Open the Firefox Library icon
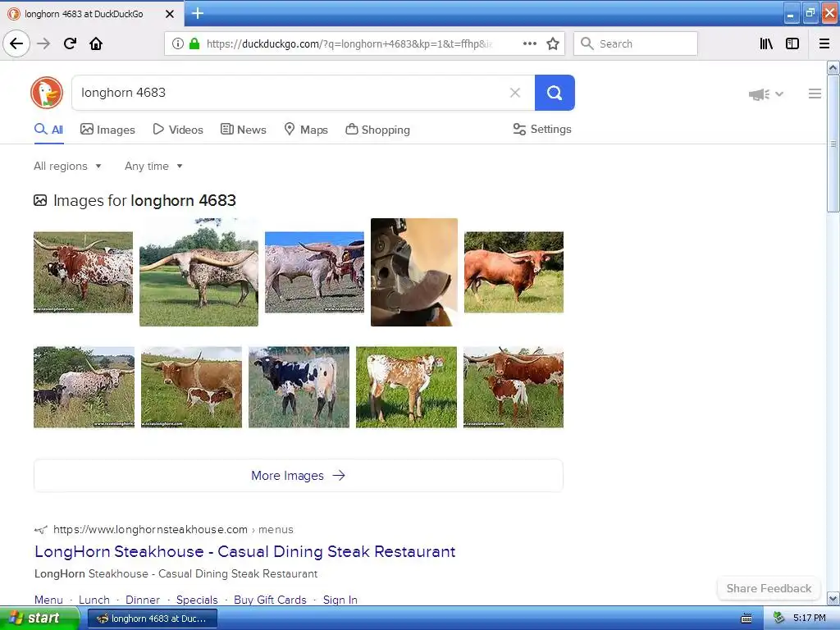This screenshot has width=840, height=630. coord(766,43)
